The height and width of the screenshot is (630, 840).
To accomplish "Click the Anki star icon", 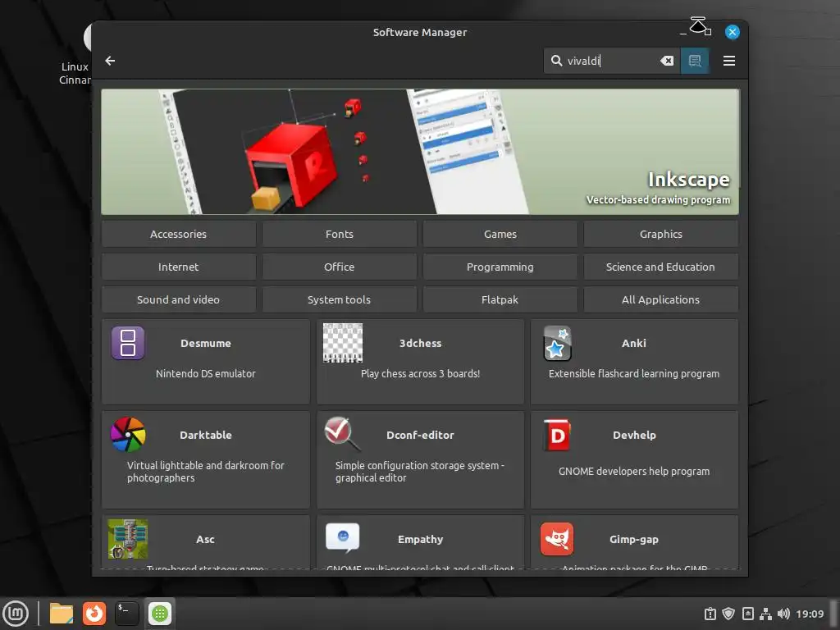I will (557, 343).
